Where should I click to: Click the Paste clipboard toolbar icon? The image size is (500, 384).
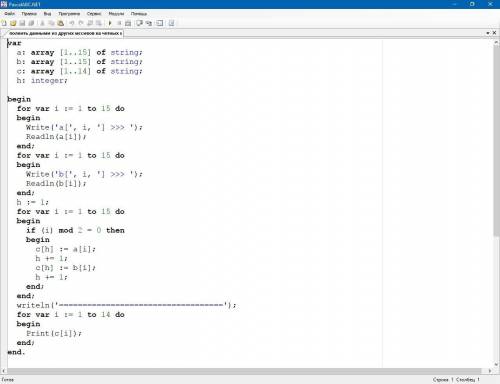(x=61, y=23)
